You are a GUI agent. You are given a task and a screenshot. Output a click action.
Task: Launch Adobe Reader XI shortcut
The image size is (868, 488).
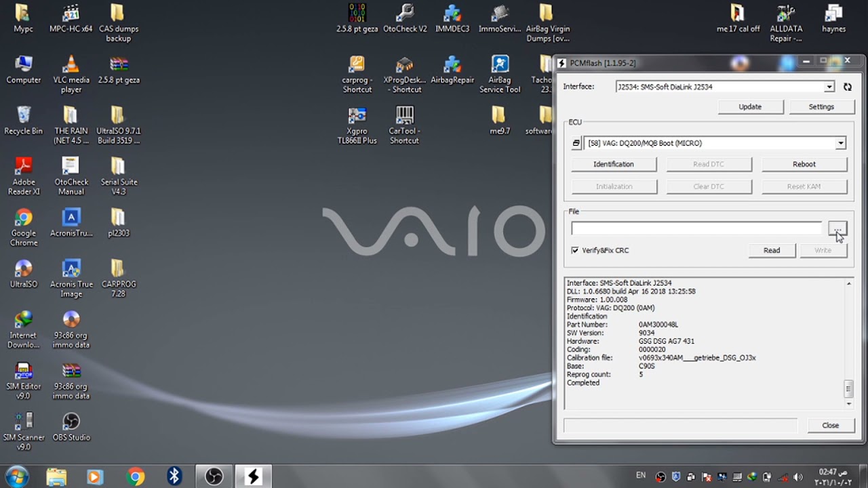click(23, 176)
